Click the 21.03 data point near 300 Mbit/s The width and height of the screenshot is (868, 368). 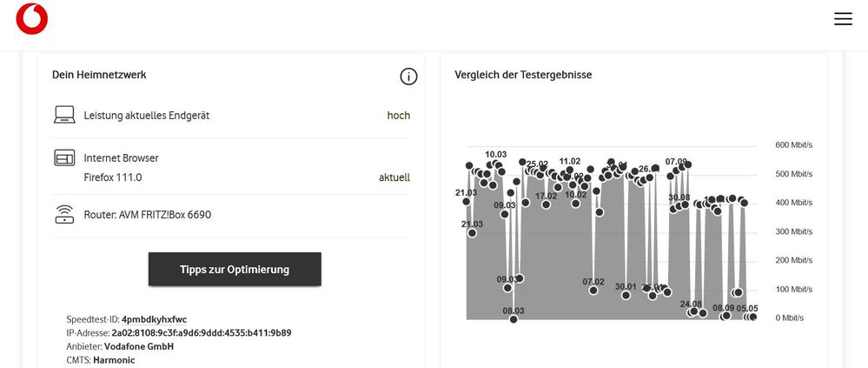472,233
